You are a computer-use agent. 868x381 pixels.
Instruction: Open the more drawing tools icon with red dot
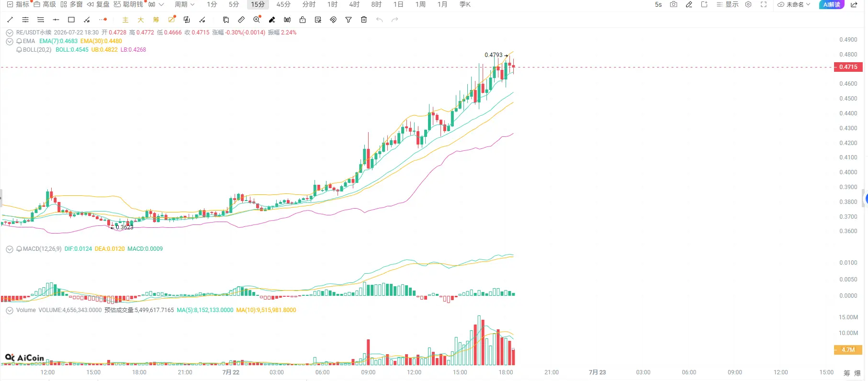click(x=102, y=20)
